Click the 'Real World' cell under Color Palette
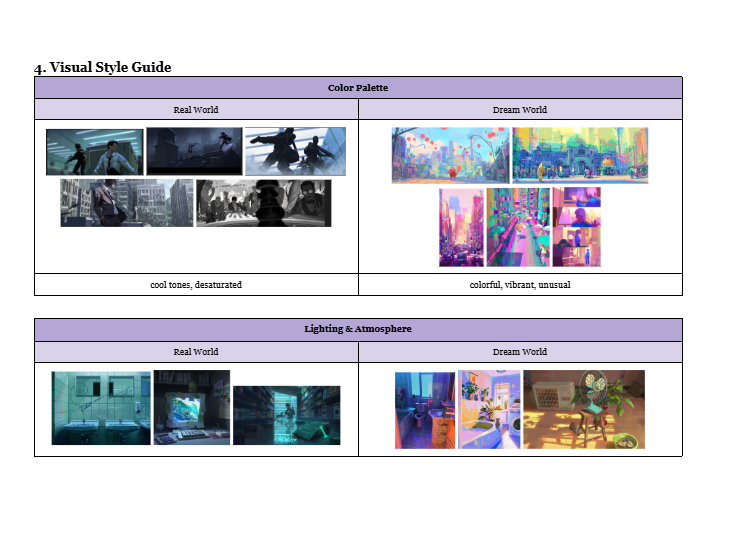This screenshot has height=537, width=743. [x=196, y=109]
